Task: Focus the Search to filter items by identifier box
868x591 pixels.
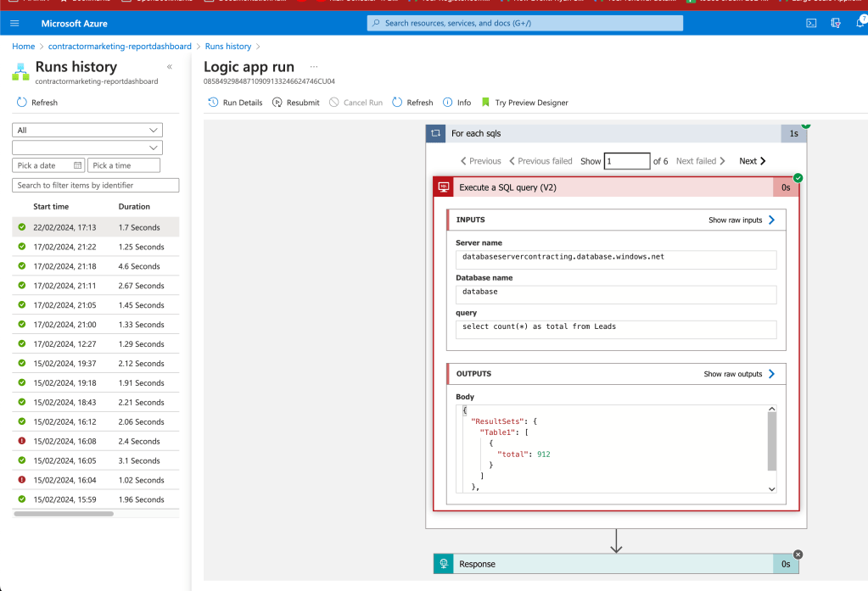Action: [95, 186]
